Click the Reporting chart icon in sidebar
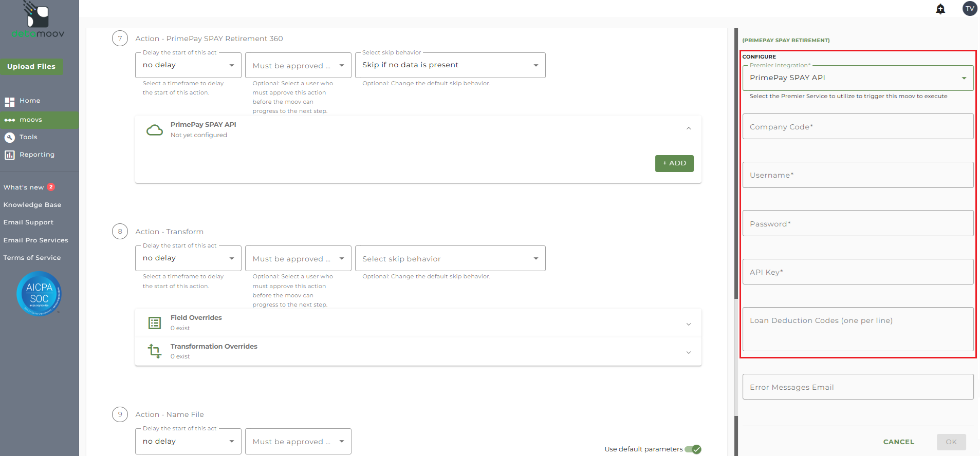This screenshot has height=456, width=980. [x=10, y=155]
